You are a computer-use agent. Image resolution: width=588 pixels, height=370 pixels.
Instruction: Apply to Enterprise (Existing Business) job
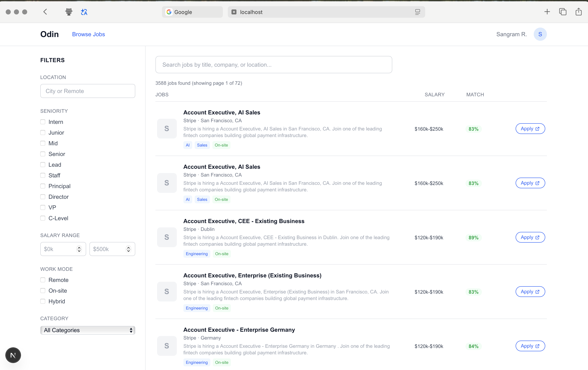[530, 292]
